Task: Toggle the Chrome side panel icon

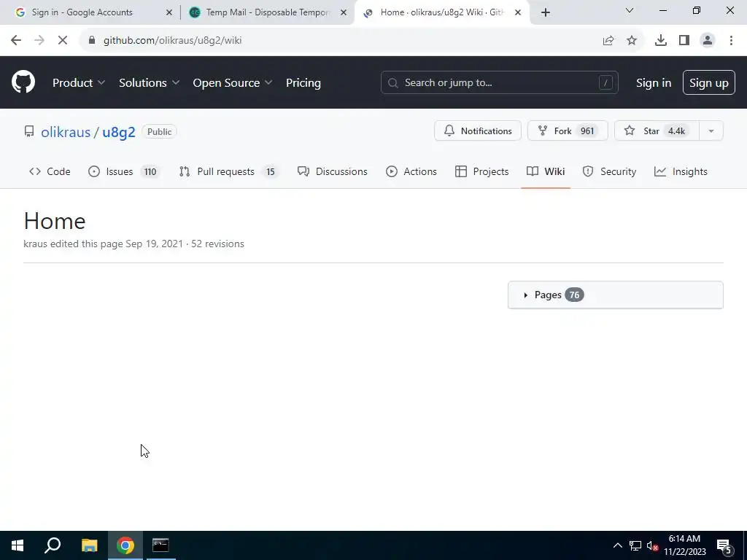Action: (x=684, y=41)
